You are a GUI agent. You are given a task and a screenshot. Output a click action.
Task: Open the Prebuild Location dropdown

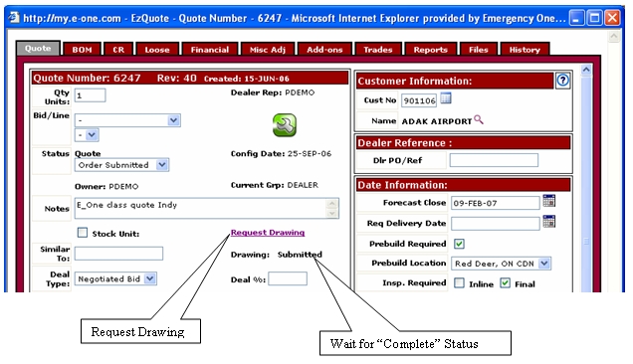501,264
